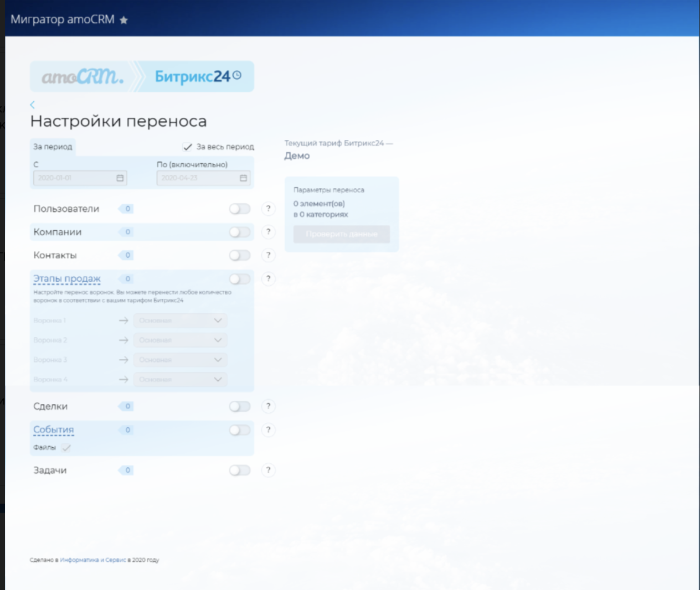The height and width of the screenshot is (590, 700).
Task: Click the back arrow above Настройки переноса
Action: 33,105
